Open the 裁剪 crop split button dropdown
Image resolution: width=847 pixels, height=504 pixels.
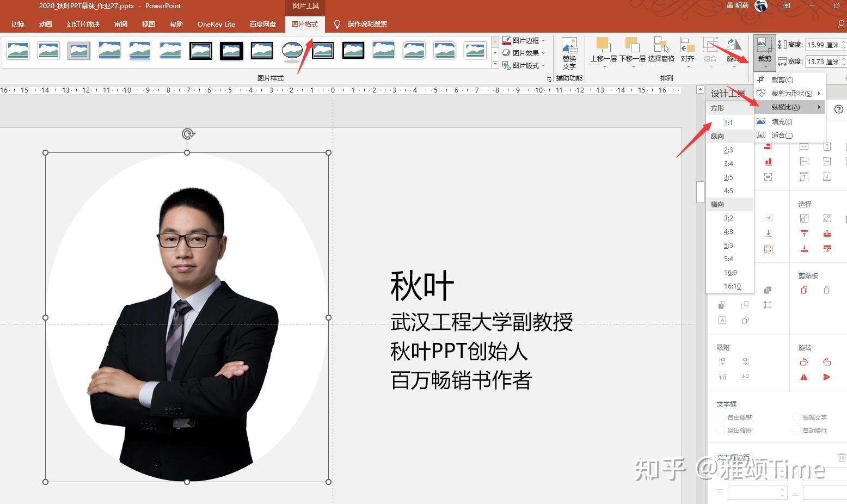(x=765, y=66)
